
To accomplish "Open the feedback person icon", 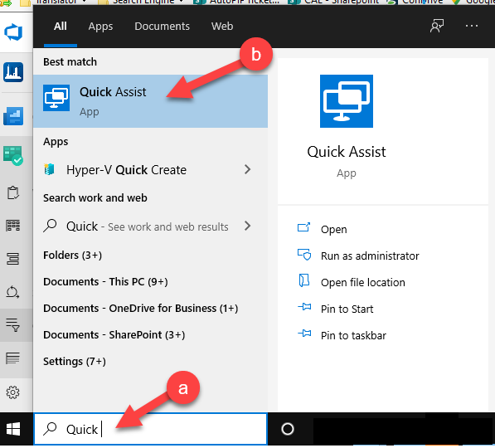I will [437, 26].
